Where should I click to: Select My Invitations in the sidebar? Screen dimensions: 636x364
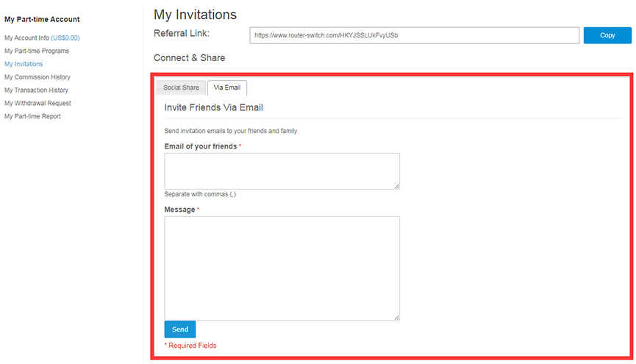pos(24,64)
